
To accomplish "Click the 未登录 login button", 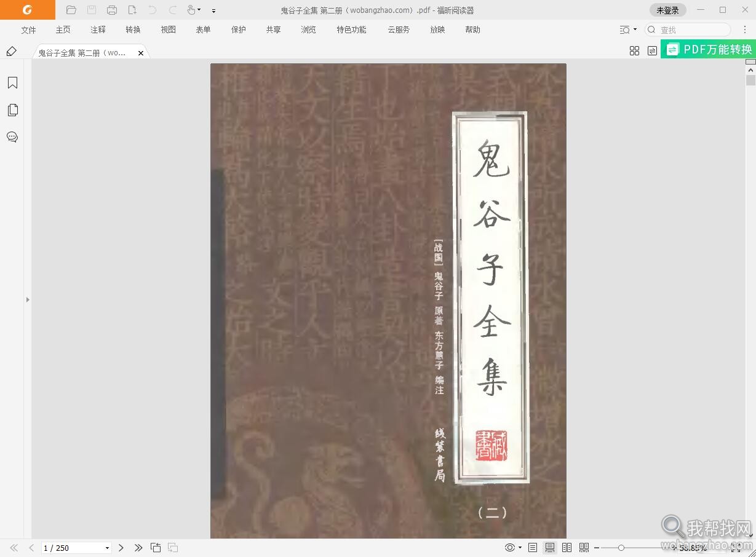I will click(x=668, y=10).
